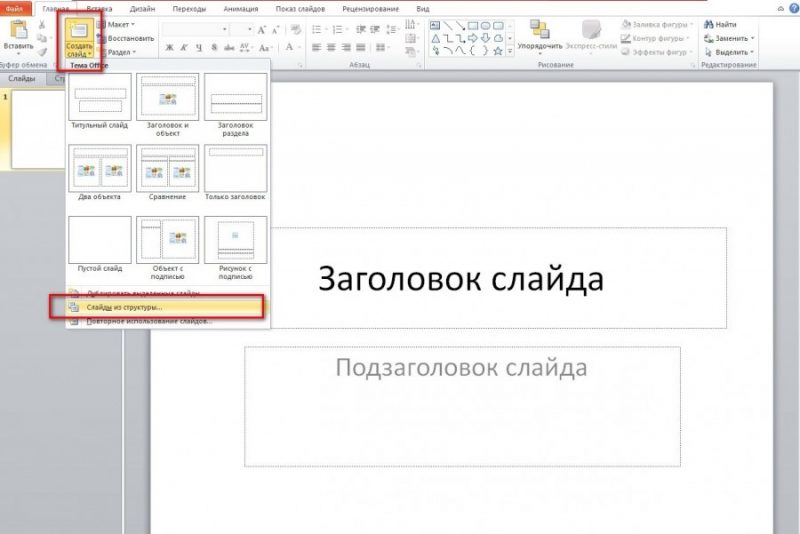Switch to the Дизайн ribbon tab
The width and height of the screenshot is (800, 534).
(142, 8)
